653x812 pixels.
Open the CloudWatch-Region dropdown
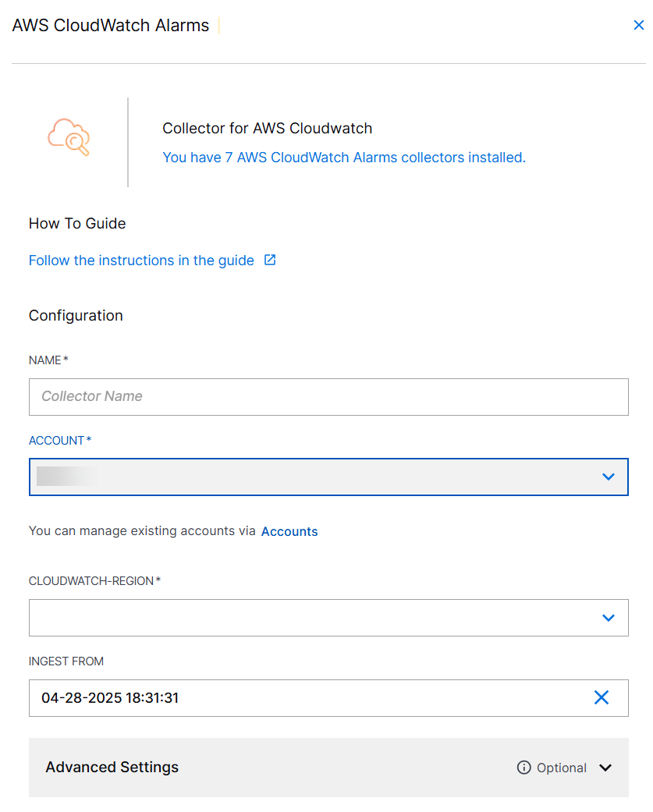pos(328,618)
